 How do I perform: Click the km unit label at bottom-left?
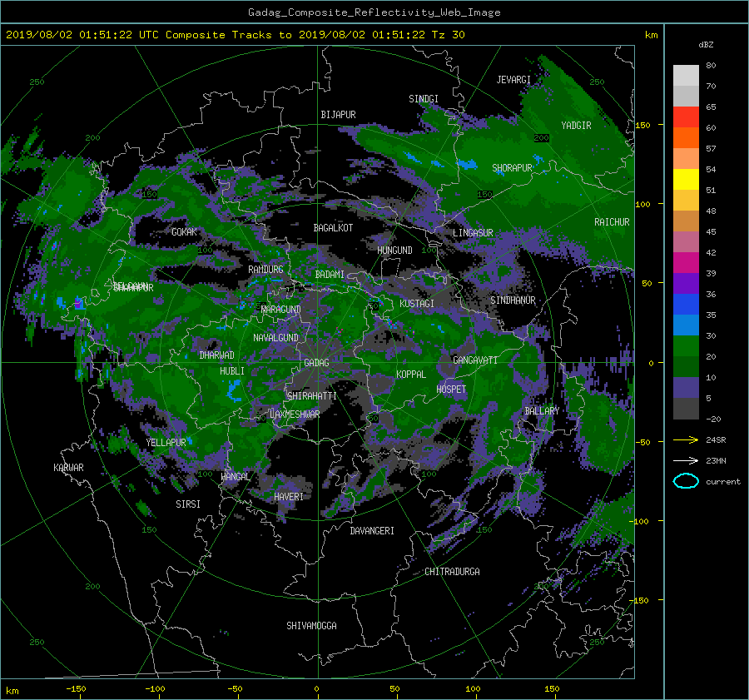(x=12, y=691)
